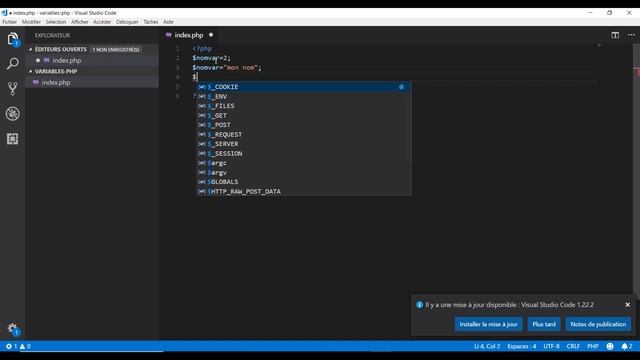Open the Déboguer menu
Screen dimensions: 640x360
click(x=127, y=22)
